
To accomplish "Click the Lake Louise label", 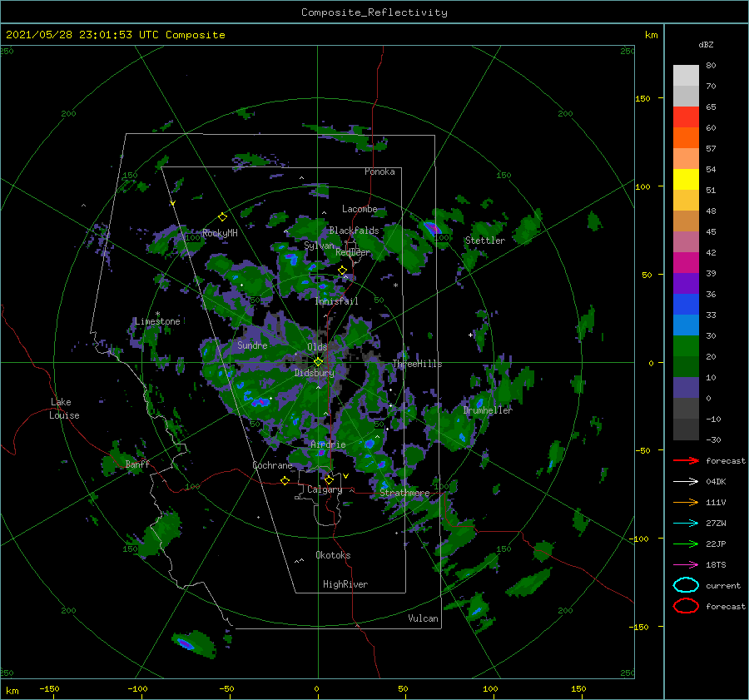I will tap(64, 409).
